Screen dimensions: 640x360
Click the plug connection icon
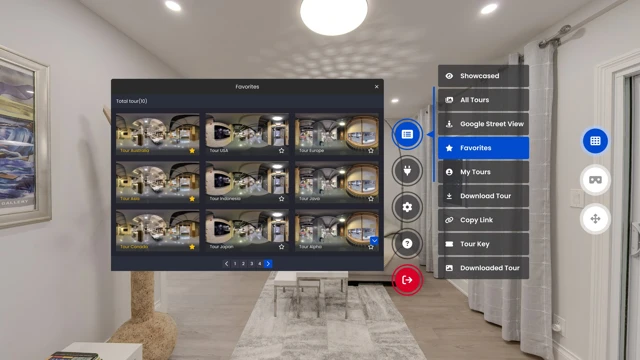coord(407,171)
